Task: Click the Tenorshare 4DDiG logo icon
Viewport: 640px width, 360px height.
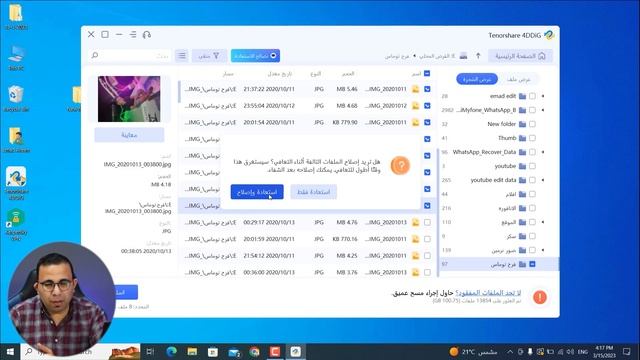Action: coord(549,35)
